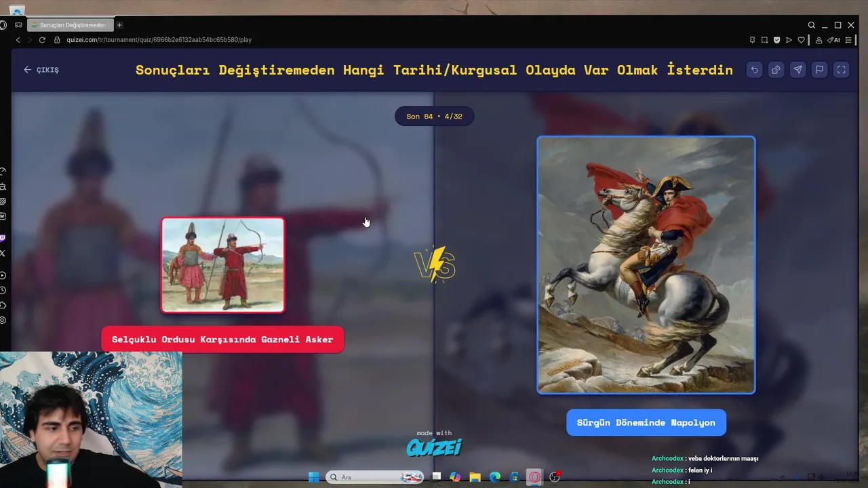Click the taskbar 'Ara' search box

[x=375, y=477]
